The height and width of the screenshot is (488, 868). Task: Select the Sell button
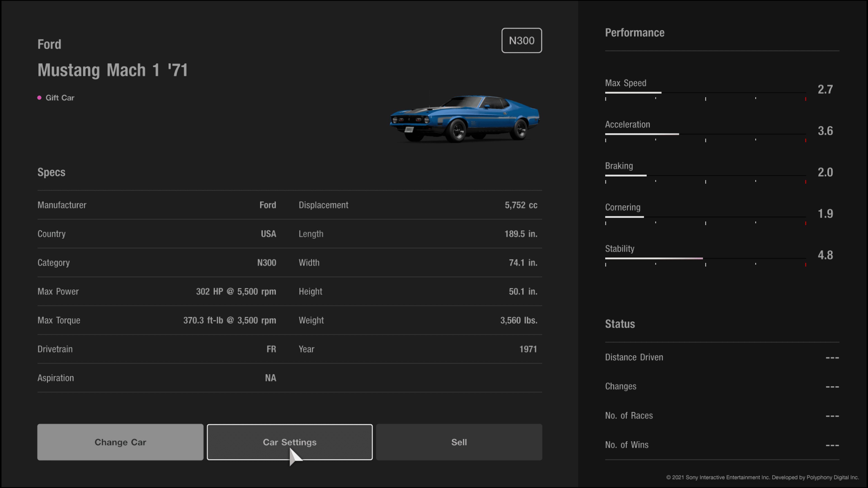pos(459,442)
